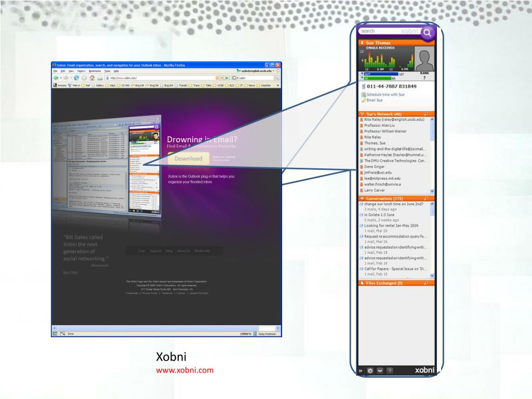The width and height of the screenshot is (532, 399).
Task: Open conversation 'in Goleta 1-3 June'
Action: click(x=379, y=215)
